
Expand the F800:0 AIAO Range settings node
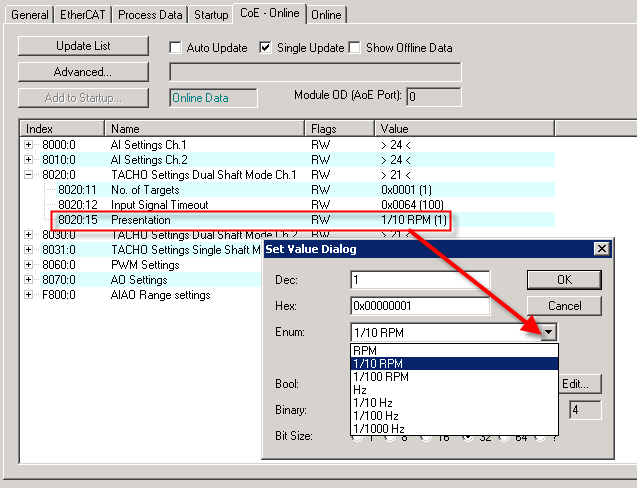pyautogui.click(x=28, y=295)
